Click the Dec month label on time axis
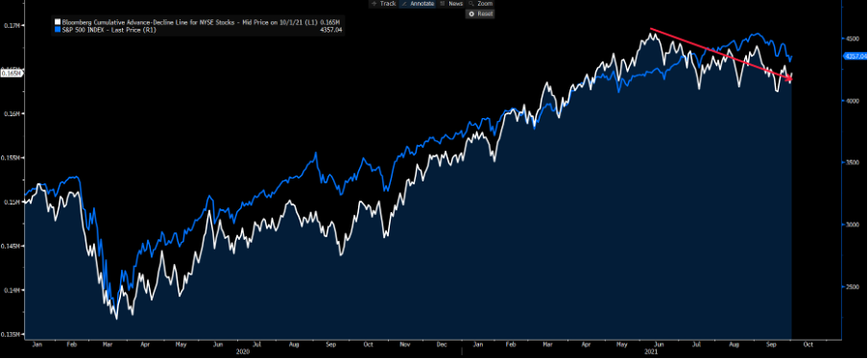 441,344
